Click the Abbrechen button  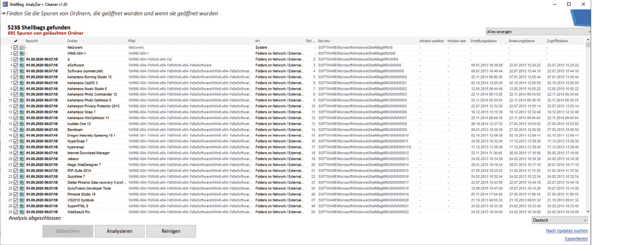tap(68, 231)
